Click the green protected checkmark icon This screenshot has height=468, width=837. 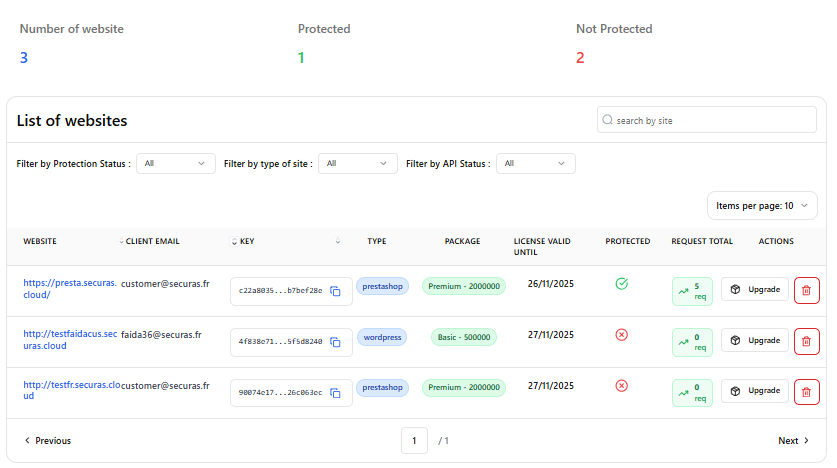pos(621,284)
